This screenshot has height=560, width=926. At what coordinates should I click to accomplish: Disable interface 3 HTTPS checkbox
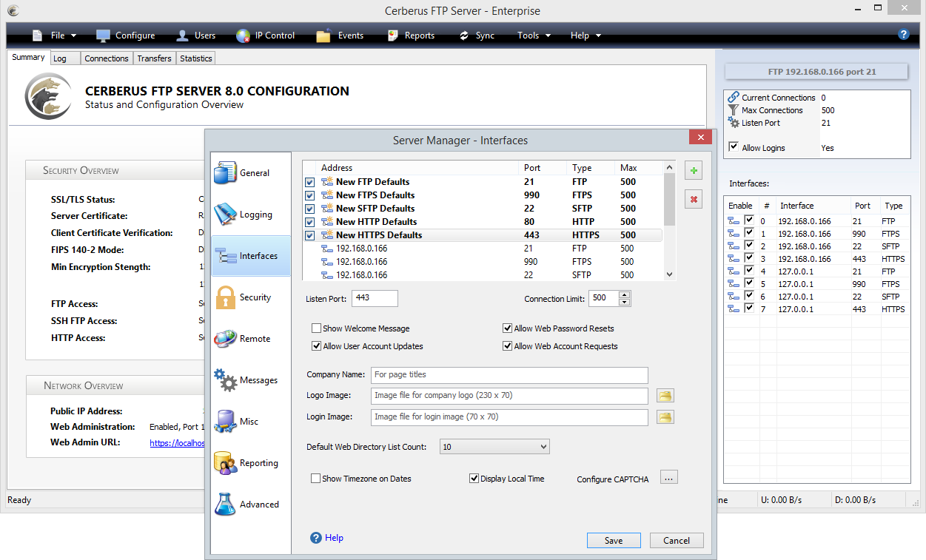(x=749, y=259)
